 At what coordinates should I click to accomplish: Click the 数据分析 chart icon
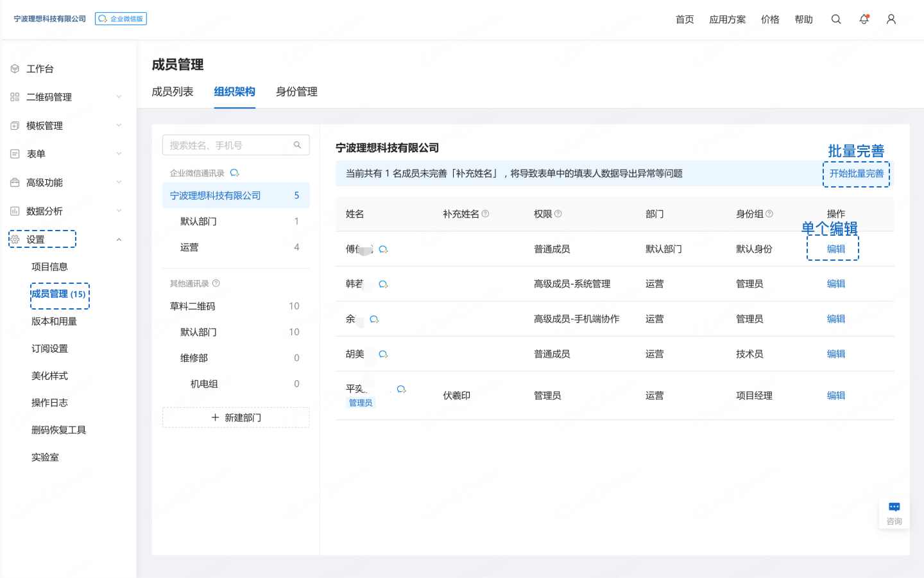pos(15,211)
